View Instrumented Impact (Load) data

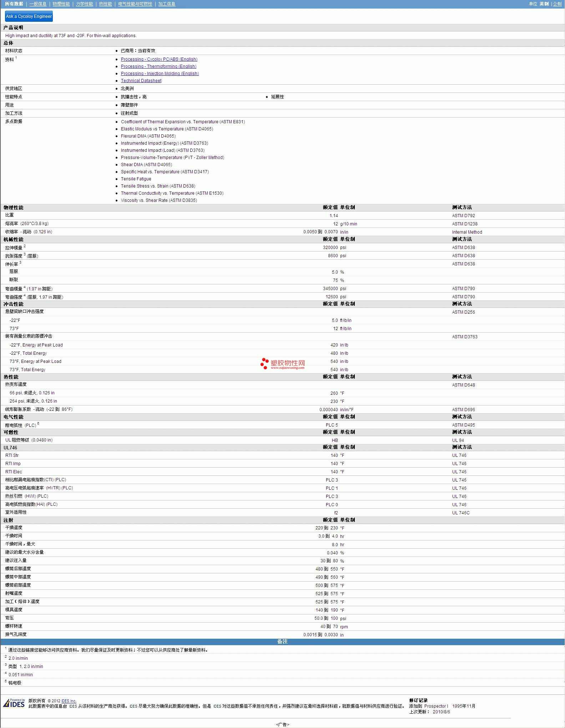[x=162, y=150]
